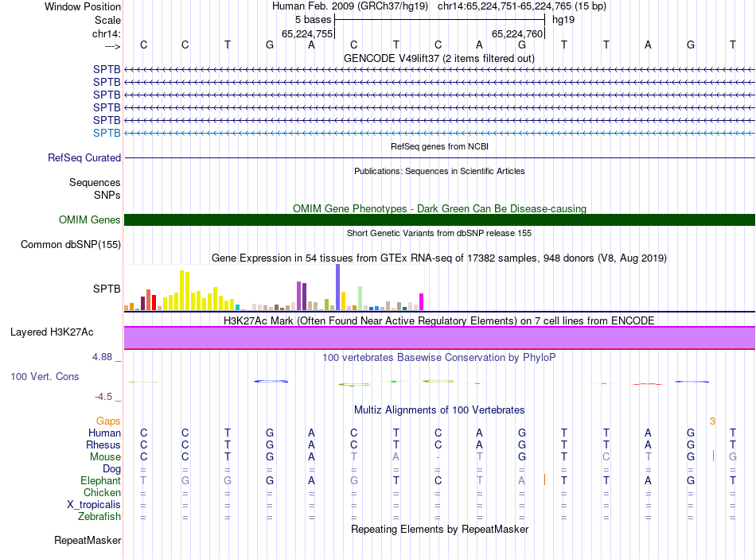Click the orange Gaps label
This screenshot has height=559, width=756.
coord(108,421)
